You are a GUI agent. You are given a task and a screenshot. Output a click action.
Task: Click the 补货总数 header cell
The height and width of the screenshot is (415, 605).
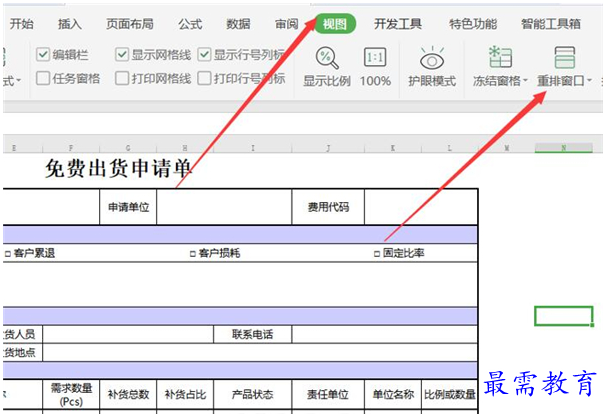[x=128, y=395]
